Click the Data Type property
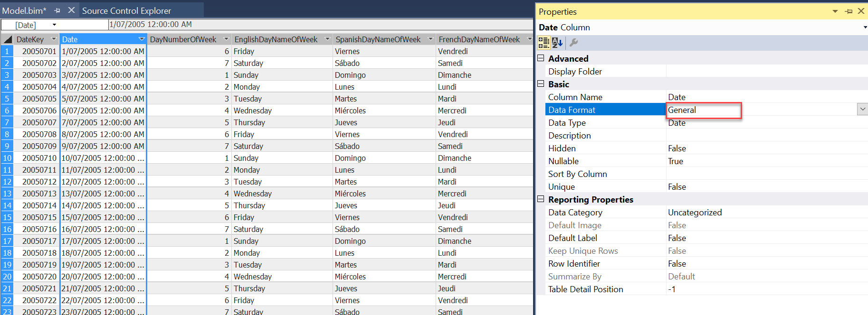 click(567, 122)
